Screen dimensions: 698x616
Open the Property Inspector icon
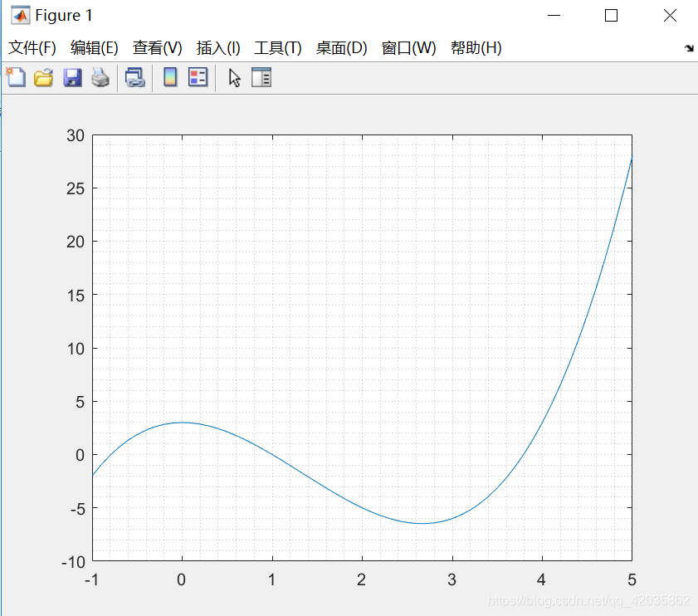pyautogui.click(x=261, y=77)
